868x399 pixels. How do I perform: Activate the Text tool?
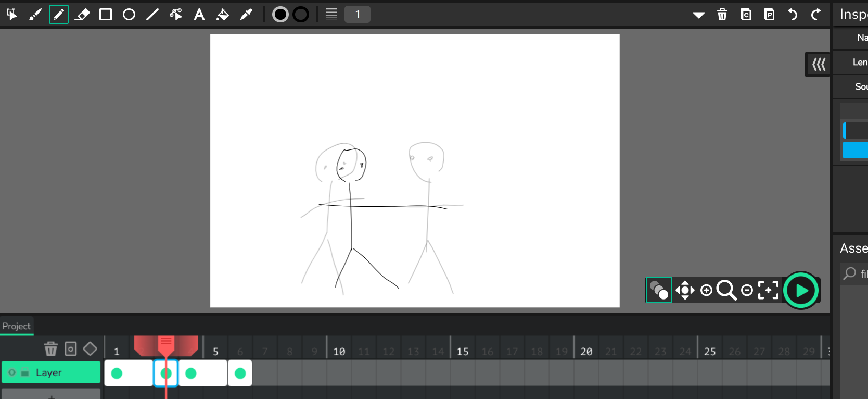pos(199,15)
